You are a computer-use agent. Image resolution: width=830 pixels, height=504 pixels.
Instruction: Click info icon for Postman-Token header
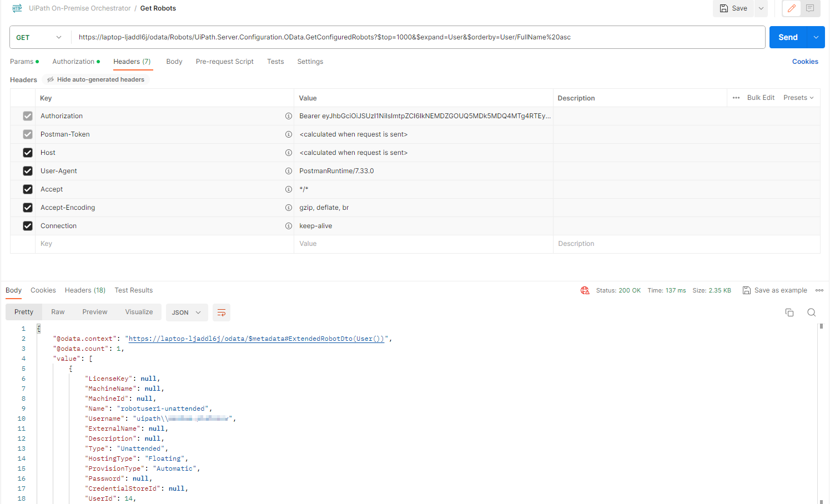tap(289, 134)
